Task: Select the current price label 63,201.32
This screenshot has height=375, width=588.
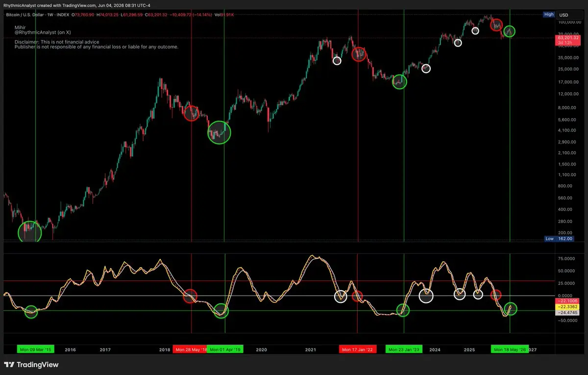Action: click(x=567, y=37)
